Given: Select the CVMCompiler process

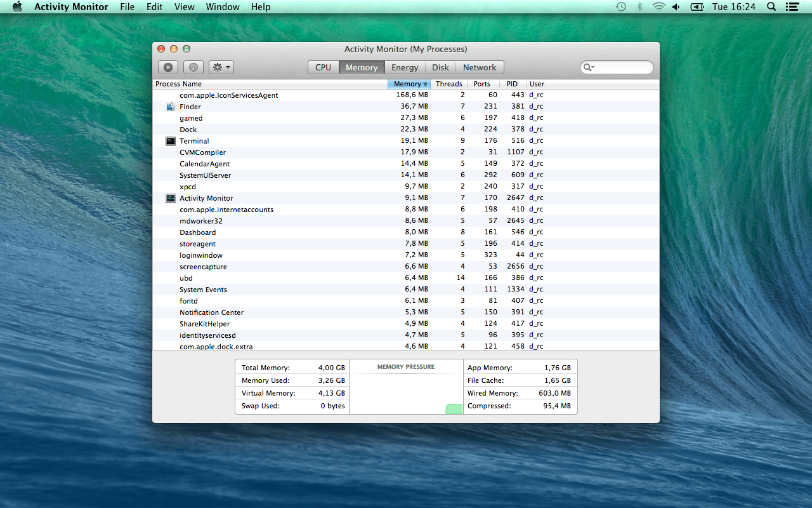Looking at the screenshot, I should [x=406, y=152].
